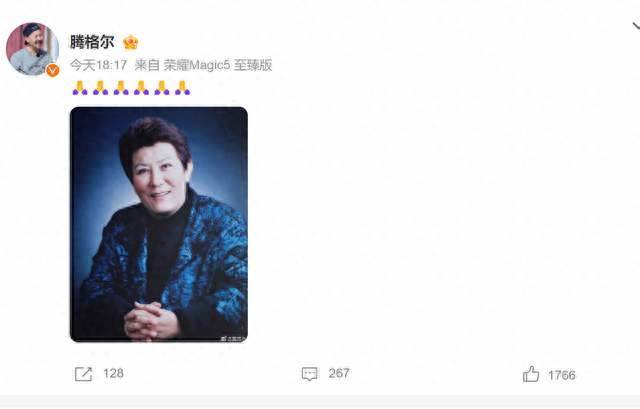Click the comment bubble icon
Image resolution: width=640 pixels, height=409 pixels.
(x=309, y=374)
